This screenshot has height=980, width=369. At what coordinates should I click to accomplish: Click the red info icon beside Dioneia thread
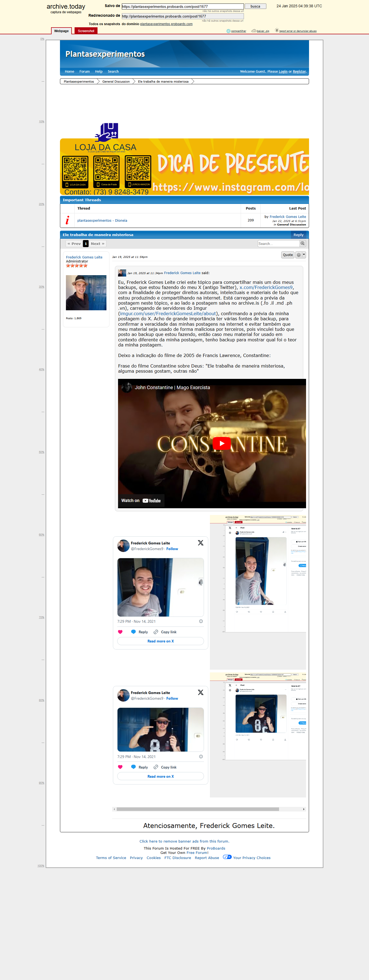[67, 220]
